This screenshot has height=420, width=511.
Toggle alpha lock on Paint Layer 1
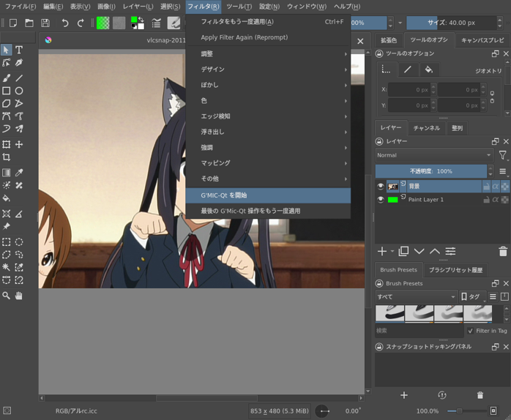(x=504, y=200)
